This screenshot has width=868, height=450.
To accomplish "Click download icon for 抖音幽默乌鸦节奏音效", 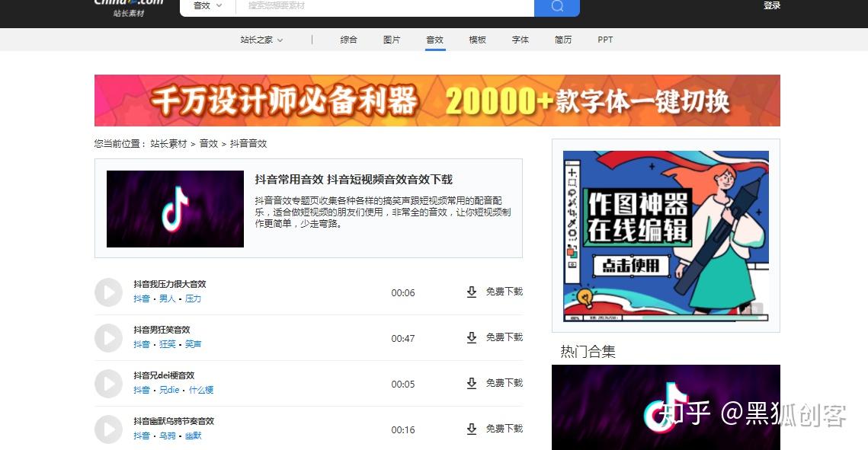I will pyautogui.click(x=472, y=429).
